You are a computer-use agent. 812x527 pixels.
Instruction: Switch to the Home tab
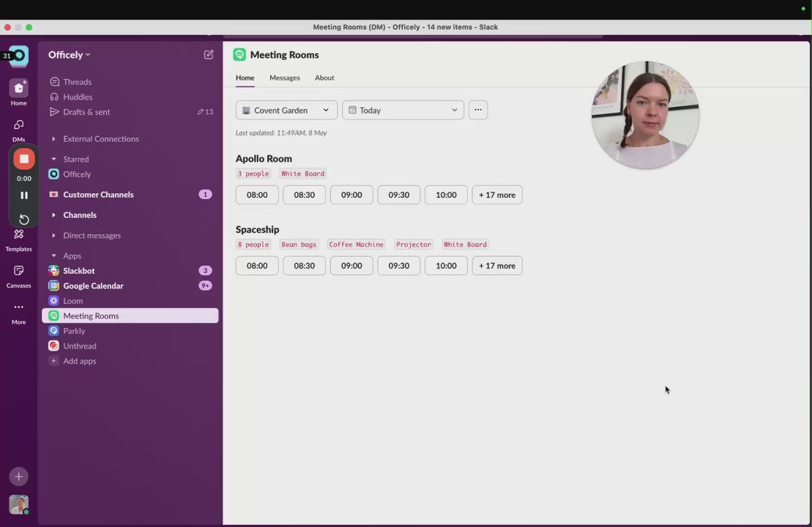click(x=245, y=78)
